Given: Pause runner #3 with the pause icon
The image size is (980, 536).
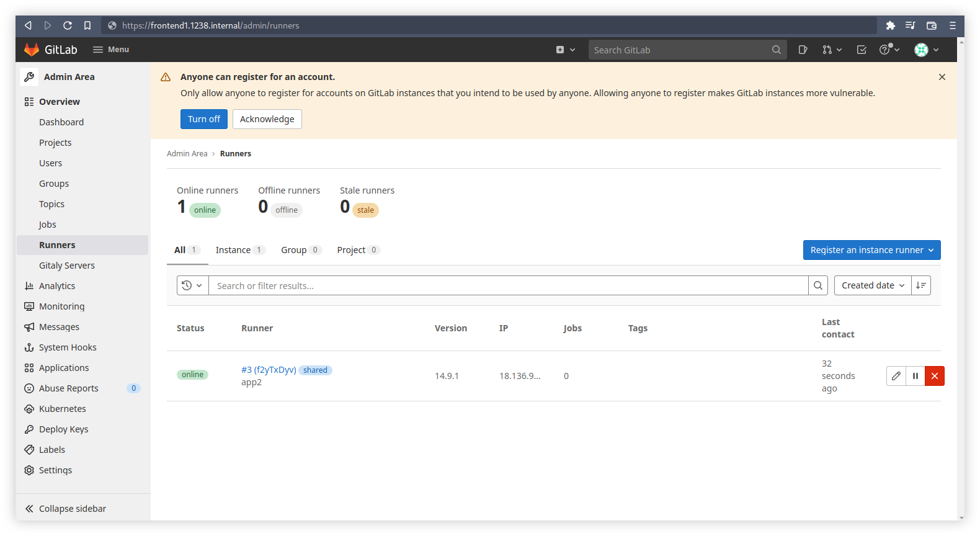Looking at the screenshot, I should tap(915, 376).
